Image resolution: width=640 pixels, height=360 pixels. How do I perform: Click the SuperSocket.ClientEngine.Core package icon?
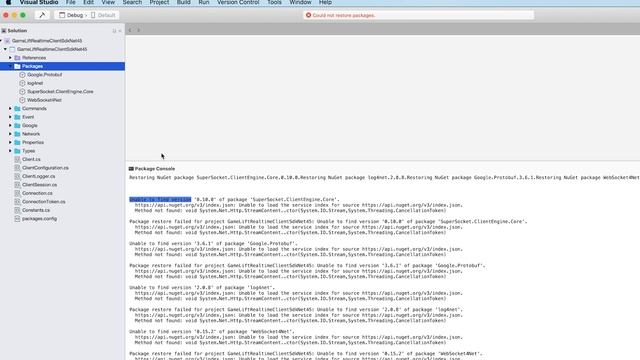click(22, 91)
